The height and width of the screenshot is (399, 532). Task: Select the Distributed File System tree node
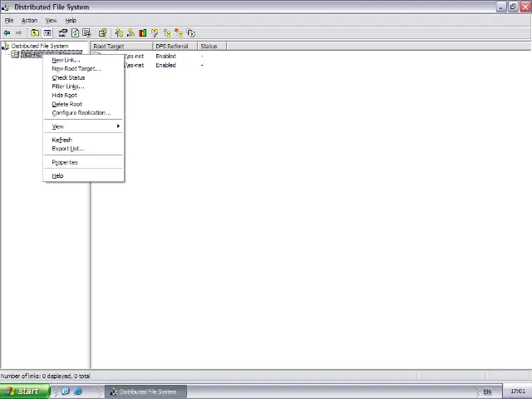[39, 46]
